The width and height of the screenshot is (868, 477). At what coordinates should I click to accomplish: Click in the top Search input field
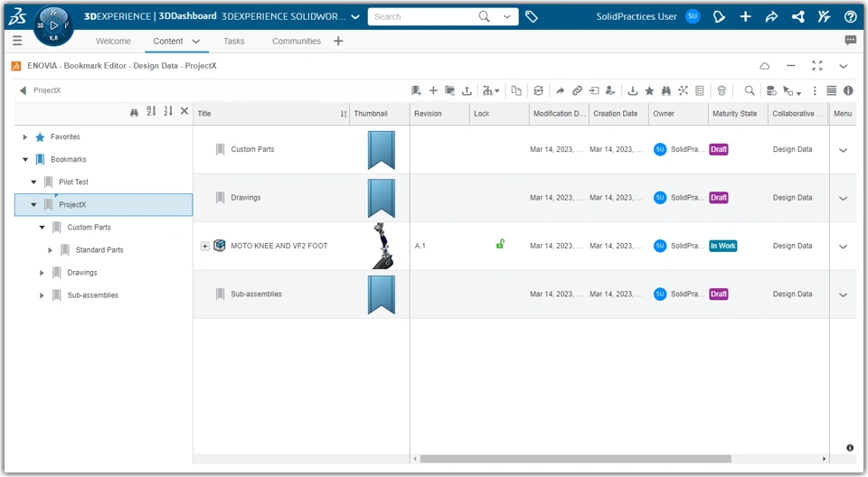[423, 16]
